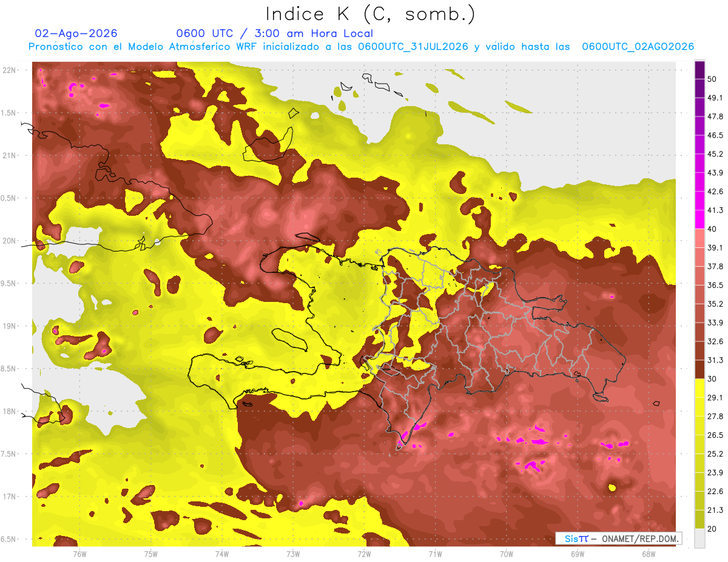Click the longitude label "76W"
The width and height of the screenshot is (728, 562).
tap(79, 554)
